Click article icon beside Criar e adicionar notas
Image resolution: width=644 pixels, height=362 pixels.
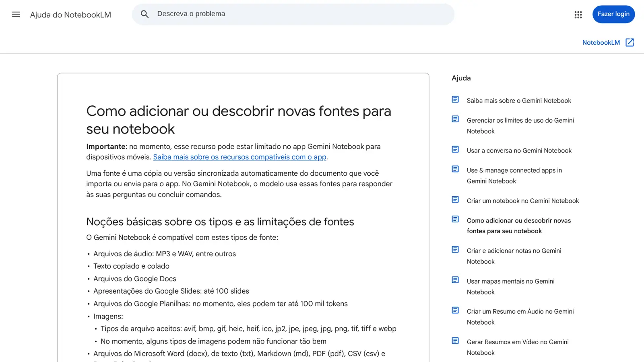click(455, 249)
